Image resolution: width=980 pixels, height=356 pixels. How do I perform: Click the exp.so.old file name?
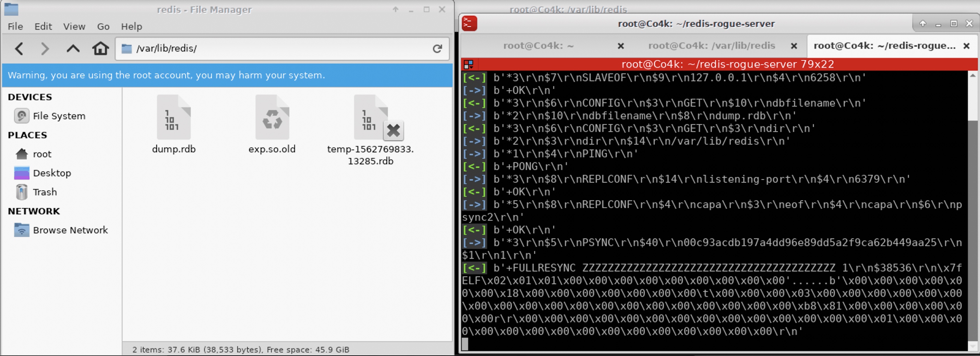(272, 149)
